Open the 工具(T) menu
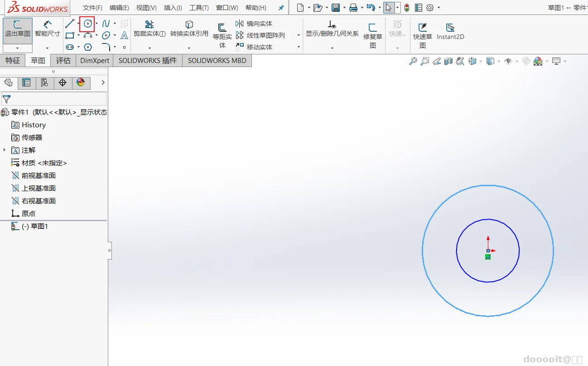588x366 pixels. click(199, 8)
